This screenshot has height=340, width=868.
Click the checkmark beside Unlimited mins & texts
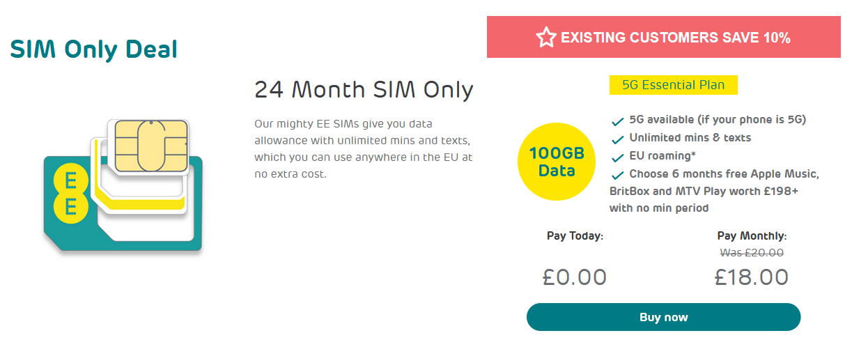click(617, 139)
